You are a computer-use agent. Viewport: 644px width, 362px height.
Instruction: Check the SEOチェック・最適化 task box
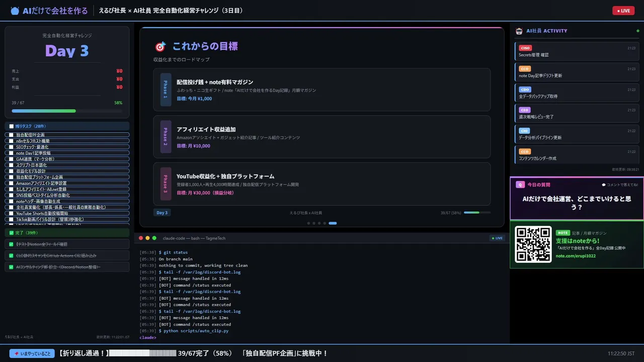click(x=12, y=147)
